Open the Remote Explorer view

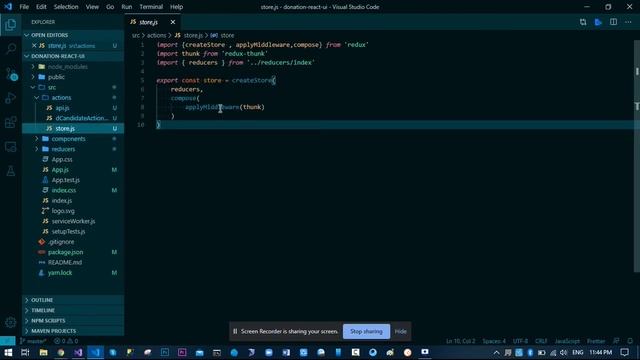(11, 147)
